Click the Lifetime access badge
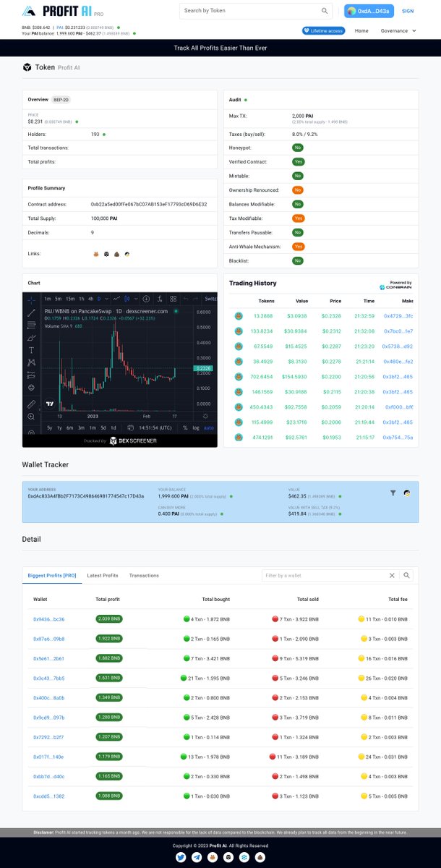 tap(323, 31)
